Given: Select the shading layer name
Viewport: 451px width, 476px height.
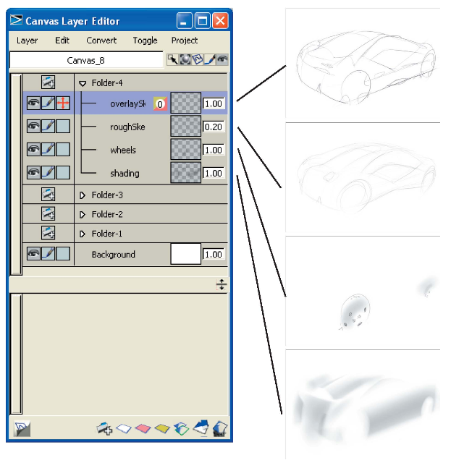Looking at the screenshot, I should [x=125, y=174].
